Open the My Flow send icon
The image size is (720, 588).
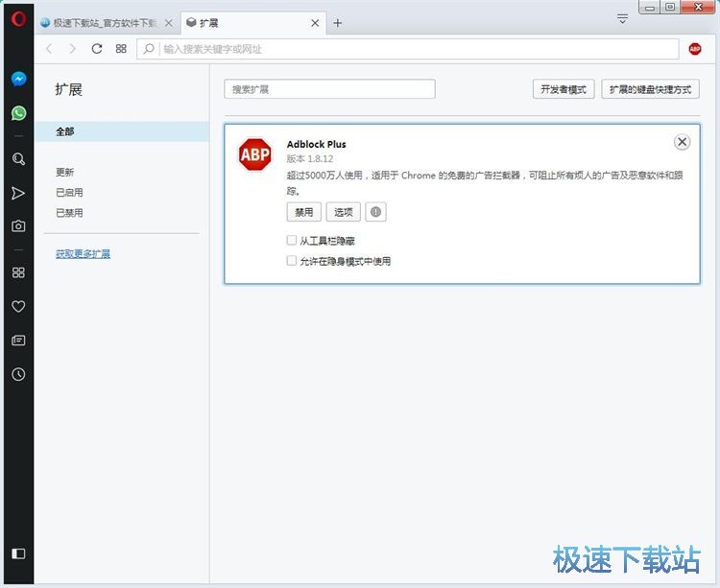pyautogui.click(x=18, y=193)
